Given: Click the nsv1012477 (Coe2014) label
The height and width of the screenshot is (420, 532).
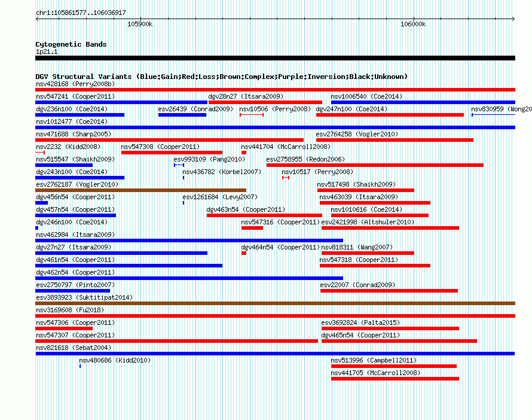Looking at the screenshot, I should [72, 121].
